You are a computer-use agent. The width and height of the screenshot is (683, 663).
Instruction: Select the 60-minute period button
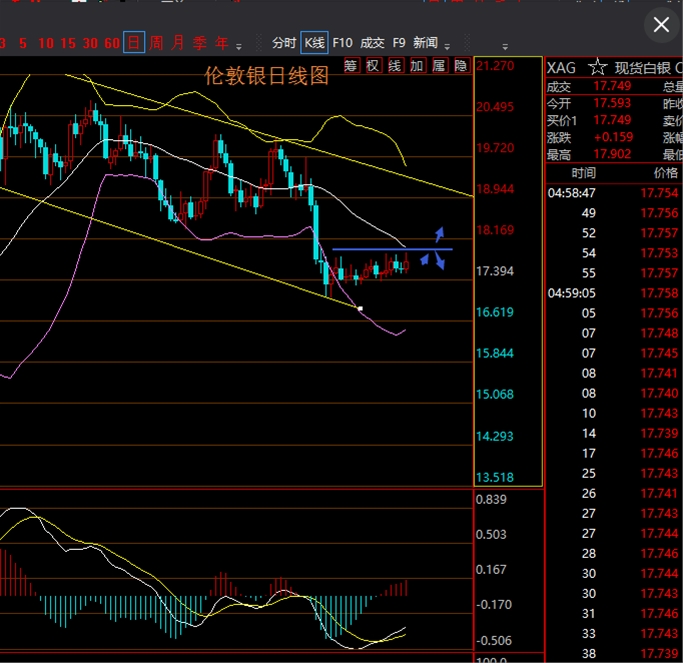(x=112, y=43)
